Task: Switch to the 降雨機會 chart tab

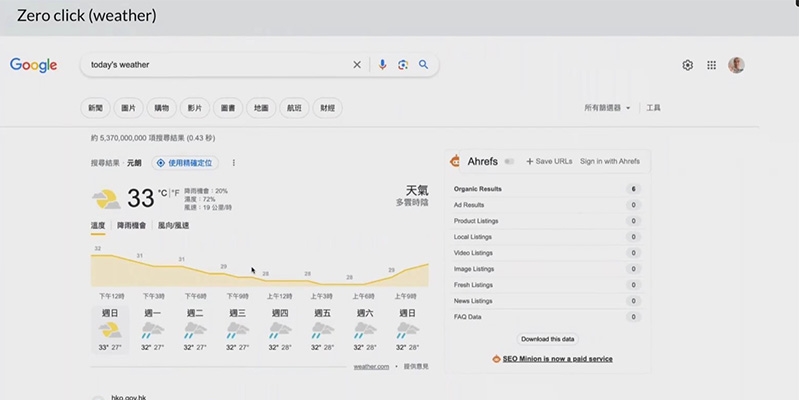Action: click(132, 226)
